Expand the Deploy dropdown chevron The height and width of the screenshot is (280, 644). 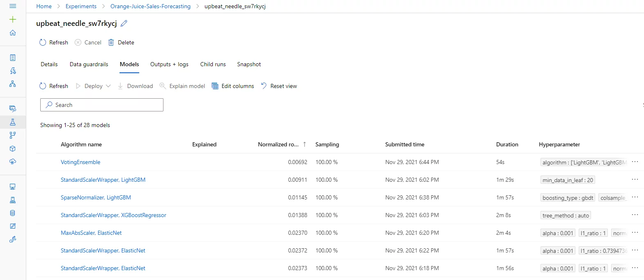click(x=108, y=86)
